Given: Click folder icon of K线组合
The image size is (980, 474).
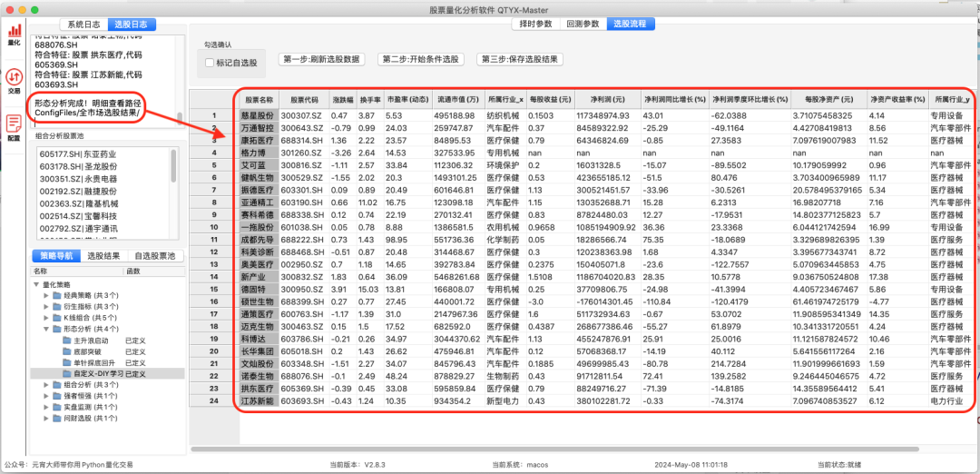Looking at the screenshot, I should (57, 318).
